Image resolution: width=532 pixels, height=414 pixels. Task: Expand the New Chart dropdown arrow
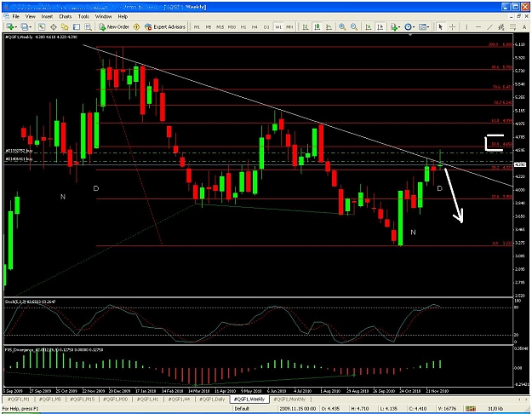[15, 26]
